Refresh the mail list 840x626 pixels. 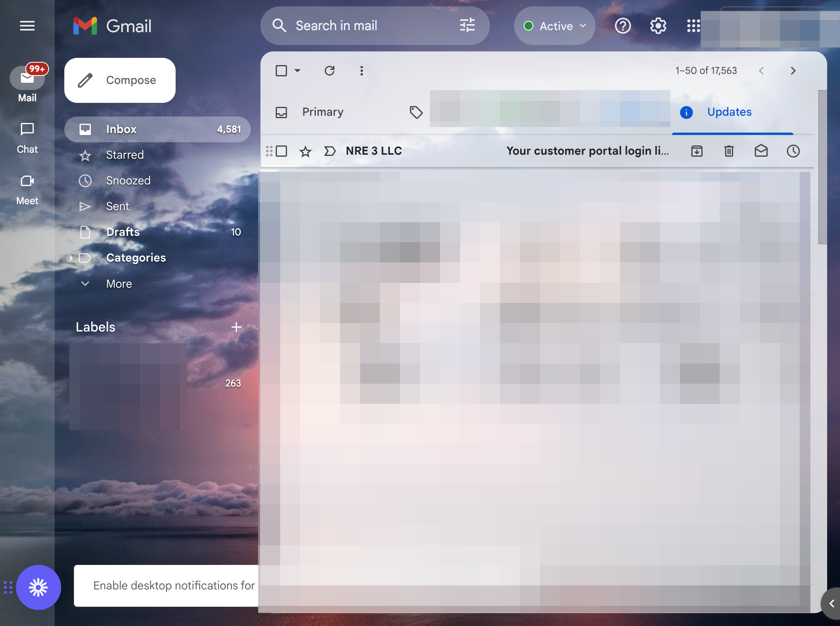(x=330, y=71)
